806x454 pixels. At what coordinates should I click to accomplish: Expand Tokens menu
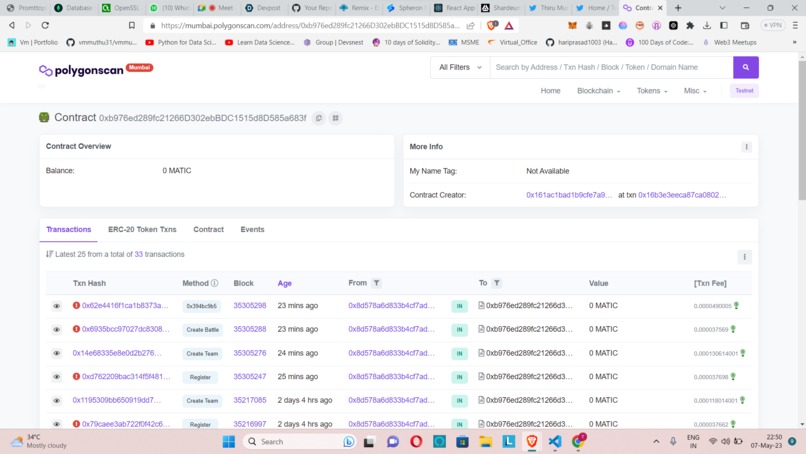click(652, 91)
